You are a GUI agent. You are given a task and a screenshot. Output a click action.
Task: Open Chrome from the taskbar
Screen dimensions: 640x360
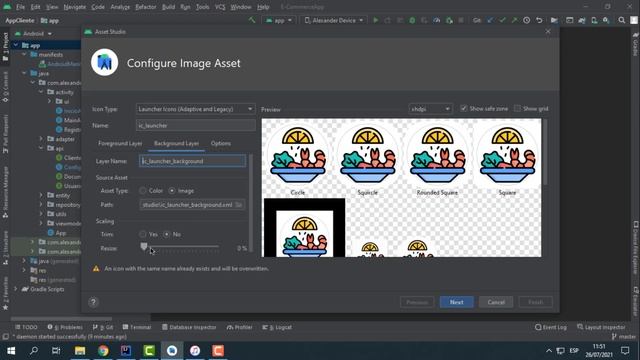pos(103,351)
